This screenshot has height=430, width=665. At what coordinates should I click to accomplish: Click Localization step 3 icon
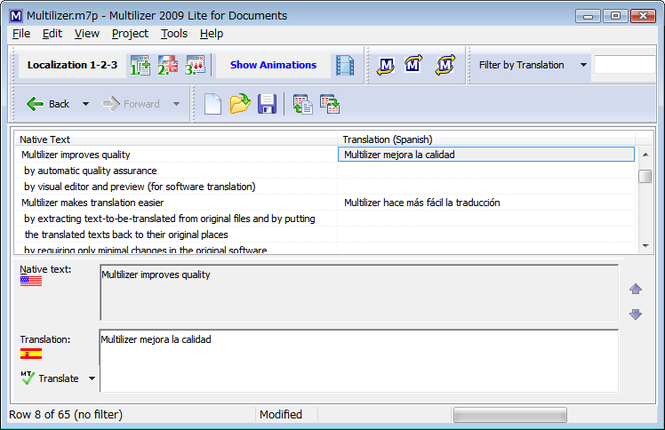195,65
